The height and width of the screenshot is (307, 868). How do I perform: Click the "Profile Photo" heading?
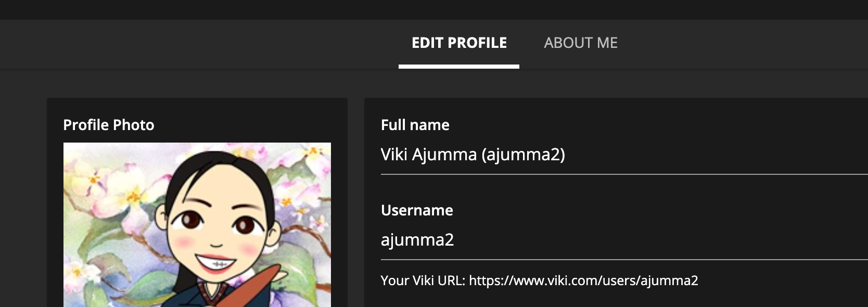click(x=109, y=125)
